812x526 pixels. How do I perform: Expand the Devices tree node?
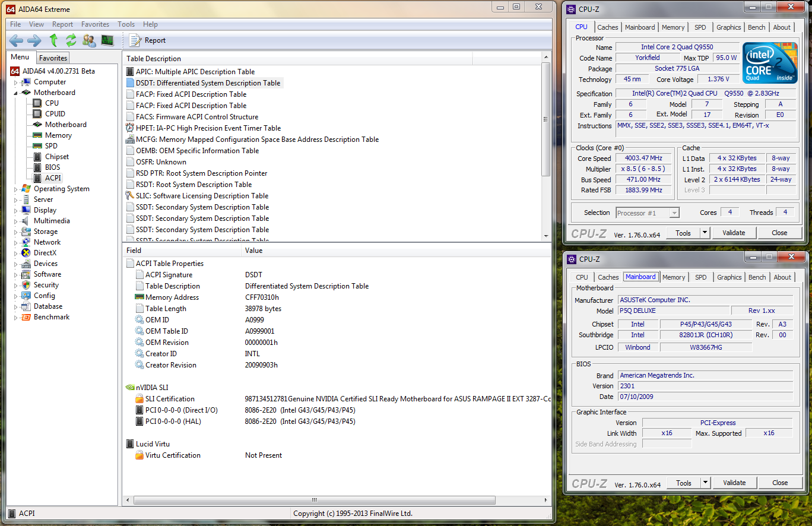point(16,264)
